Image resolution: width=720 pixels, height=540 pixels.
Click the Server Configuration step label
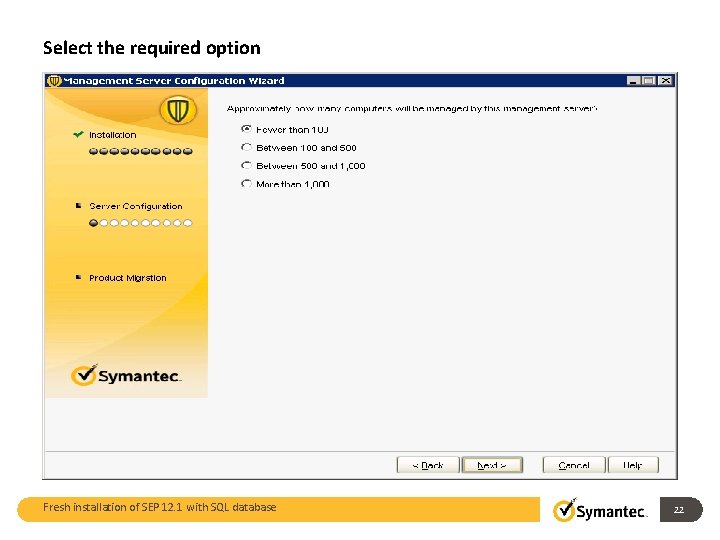(x=136, y=206)
